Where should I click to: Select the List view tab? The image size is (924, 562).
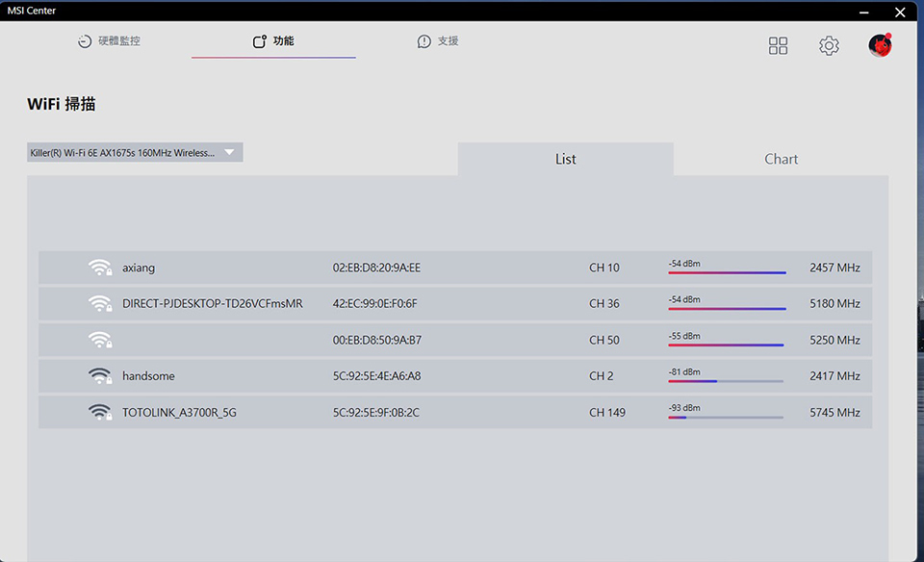click(x=566, y=159)
